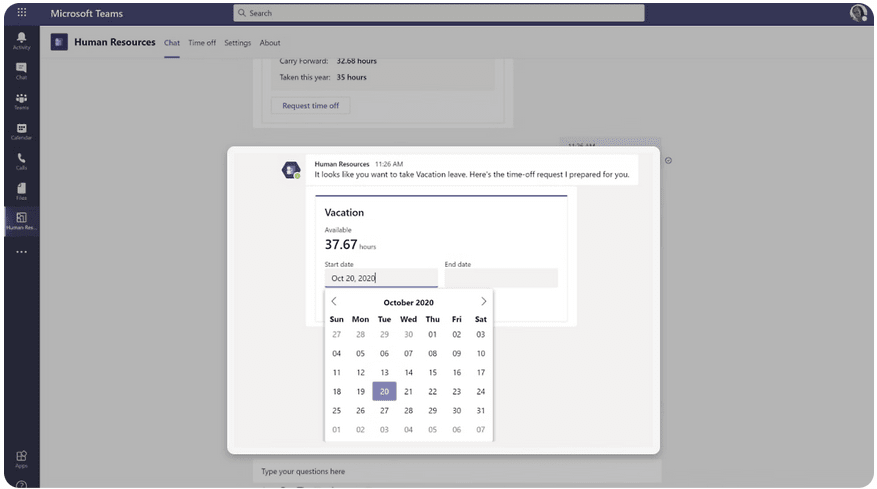The width and height of the screenshot is (877, 489).
Task: Select October 24 in the calendar
Action: (480, 392)
